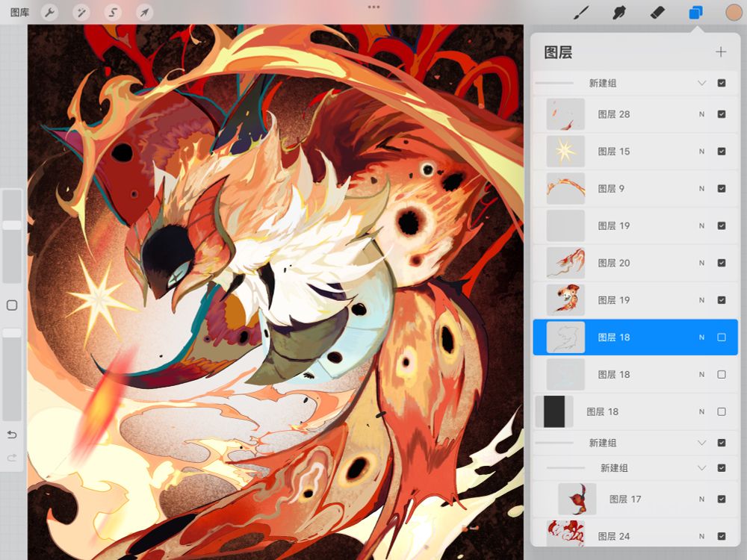Hide 图层 17 using its checkbox

722,499
